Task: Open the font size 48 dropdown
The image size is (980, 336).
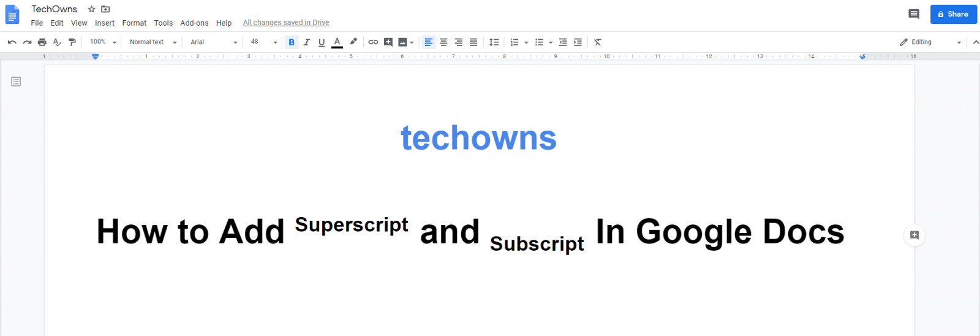Action: 264,42
